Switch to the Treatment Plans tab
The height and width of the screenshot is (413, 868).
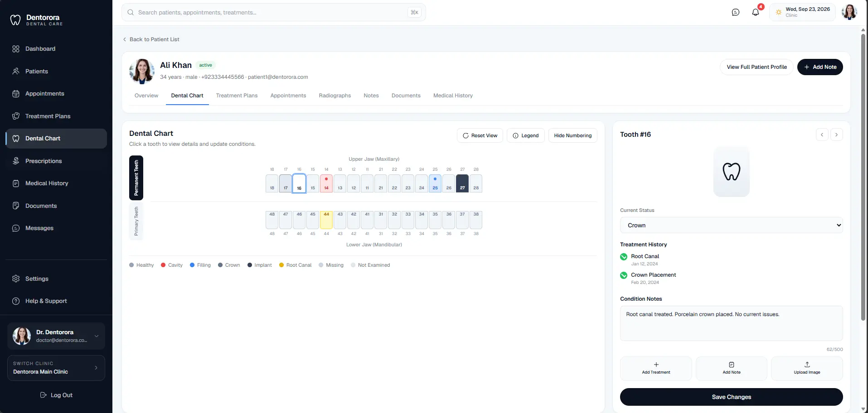coord(237,96)
